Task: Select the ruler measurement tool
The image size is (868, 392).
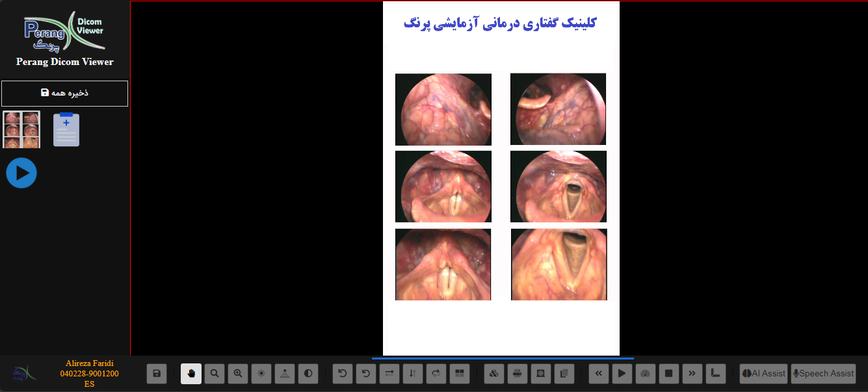Action: 716,374
